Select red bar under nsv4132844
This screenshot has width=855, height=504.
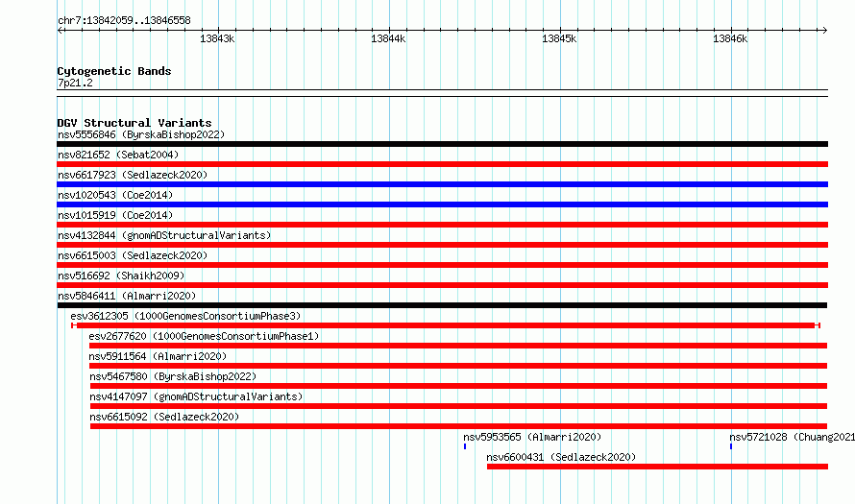(x=442, y=245)
